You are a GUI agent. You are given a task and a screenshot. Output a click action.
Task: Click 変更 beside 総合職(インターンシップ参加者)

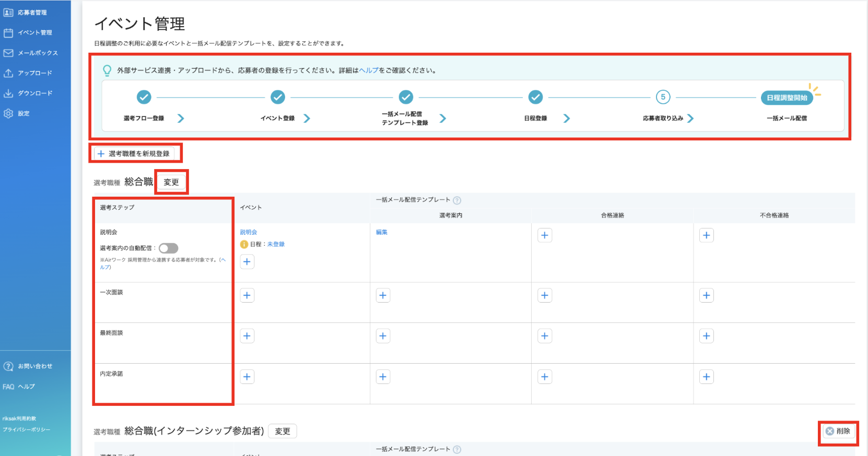pyautogui.click(x=283, y=431)
